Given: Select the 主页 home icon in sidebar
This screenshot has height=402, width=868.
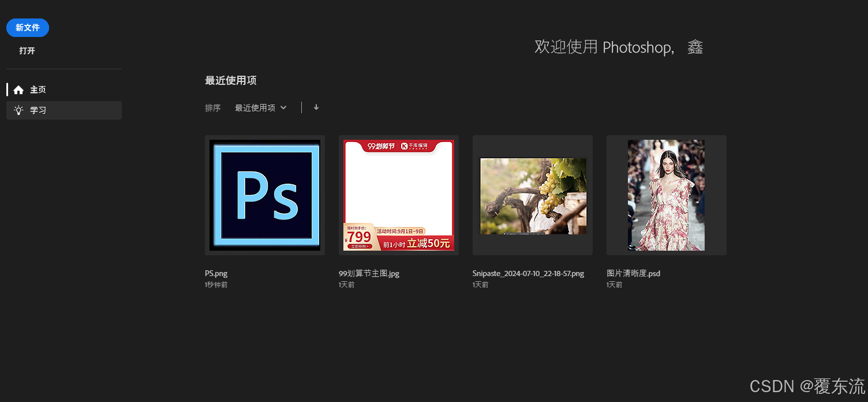Looking at the screenshot, I should pos(18,90).
